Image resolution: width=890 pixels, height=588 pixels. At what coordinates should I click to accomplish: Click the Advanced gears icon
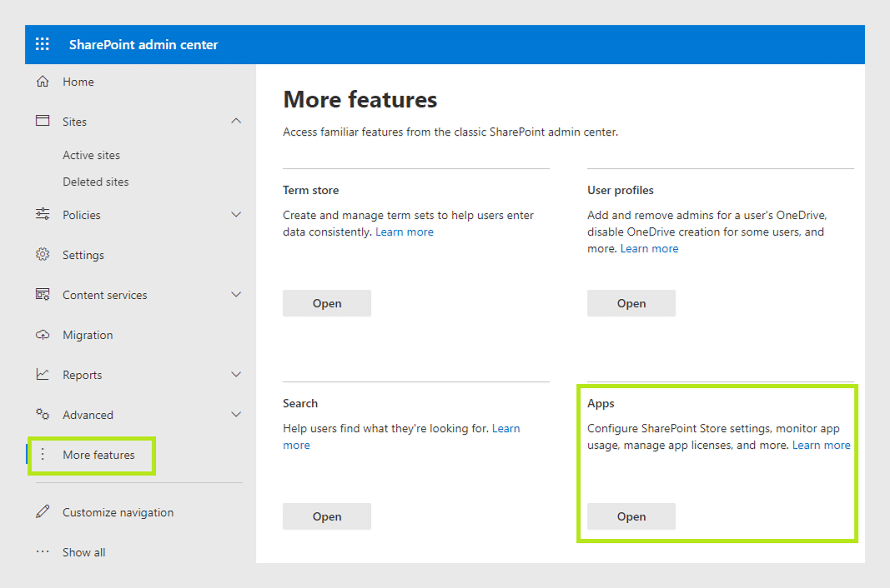coord(43,414)
